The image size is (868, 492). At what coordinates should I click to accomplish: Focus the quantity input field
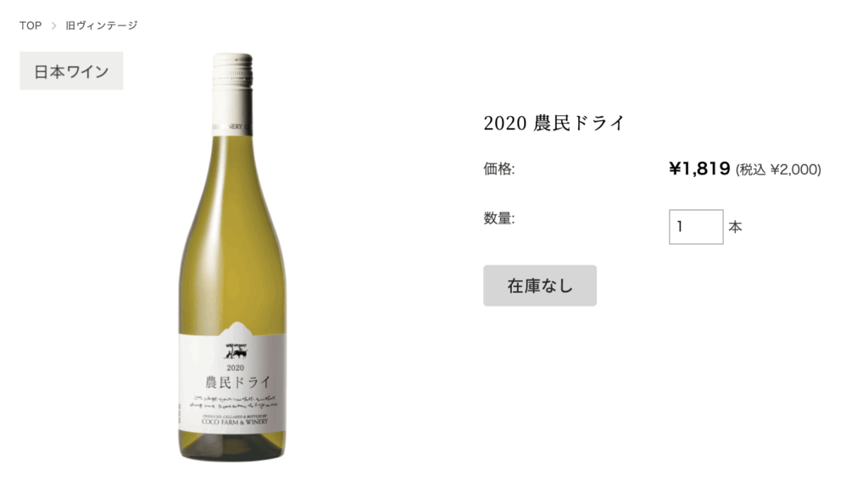[x=696, y=227]
